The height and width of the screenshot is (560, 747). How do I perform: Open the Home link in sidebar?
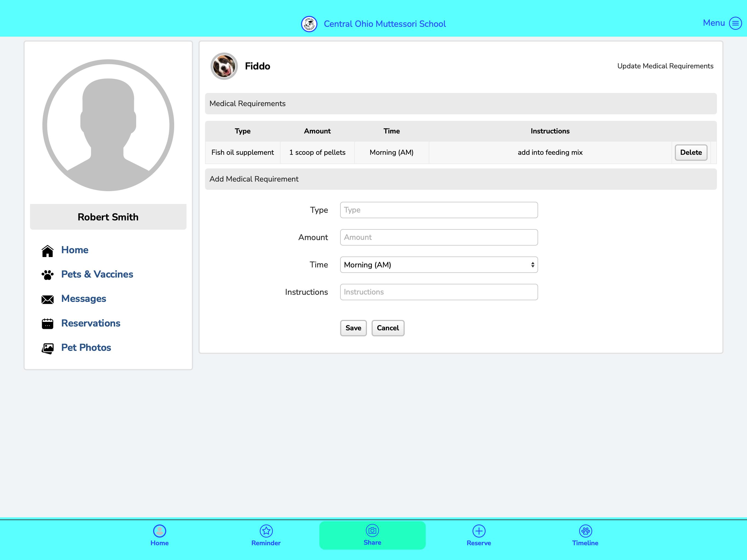click(x=75, y=250)
